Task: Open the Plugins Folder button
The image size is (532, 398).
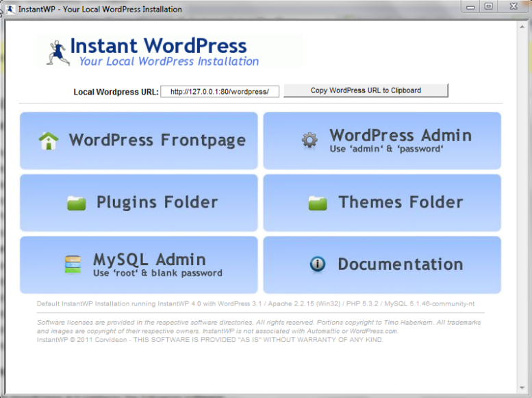Action: (157, 202)
